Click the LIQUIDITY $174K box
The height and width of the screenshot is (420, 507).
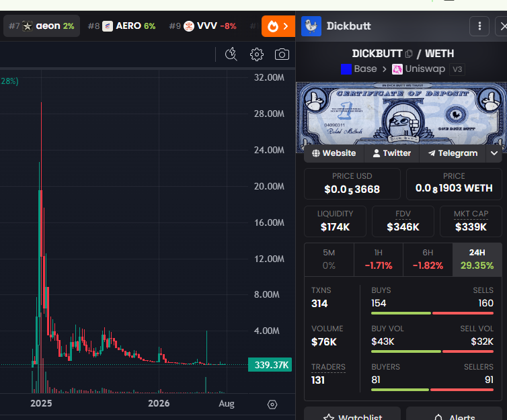335,221
